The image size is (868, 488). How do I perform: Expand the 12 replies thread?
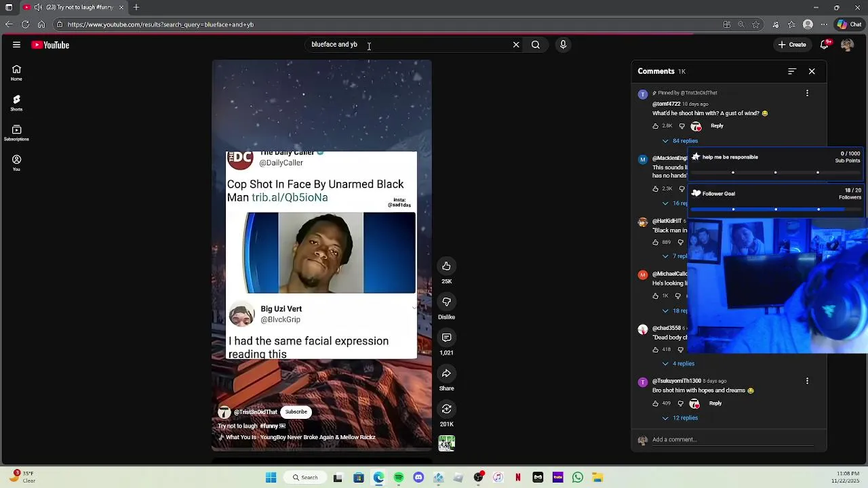click(x=679, y=418)
